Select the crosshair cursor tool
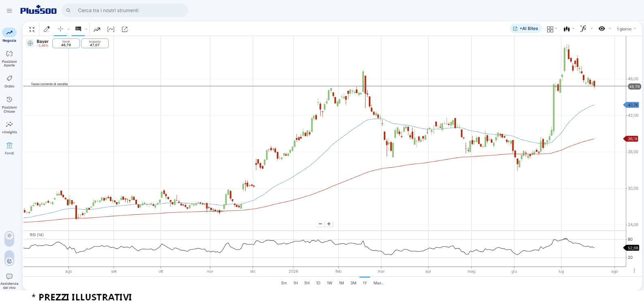 coord(60,29)
